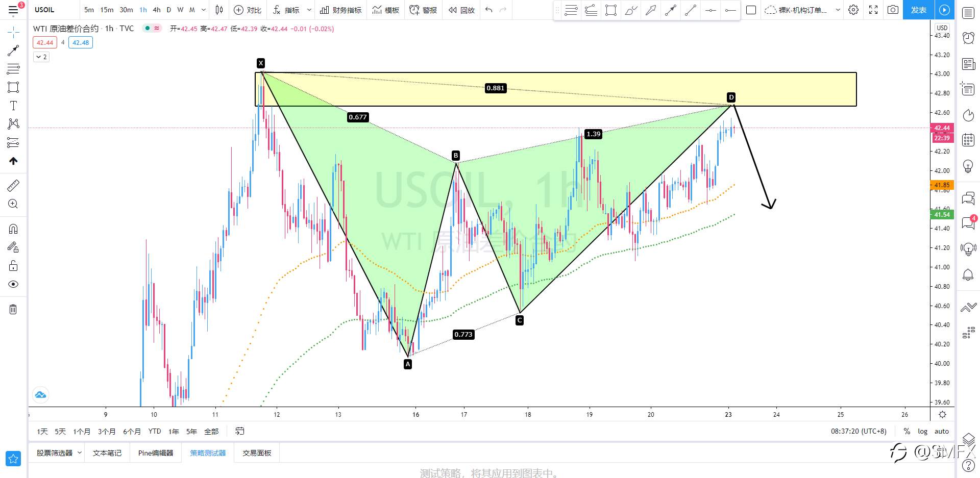
Task: Open the XABCD pattern tools
Action: click(x=13, y=124)
